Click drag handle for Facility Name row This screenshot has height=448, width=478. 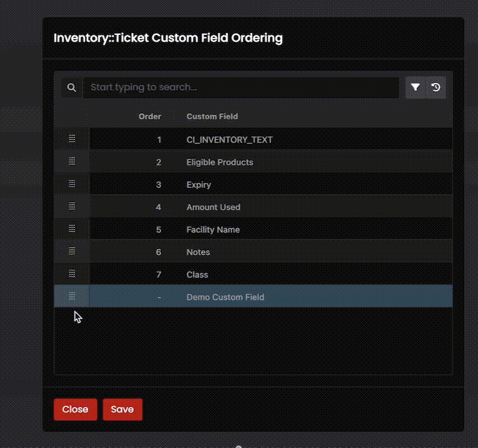pos(72,228)
